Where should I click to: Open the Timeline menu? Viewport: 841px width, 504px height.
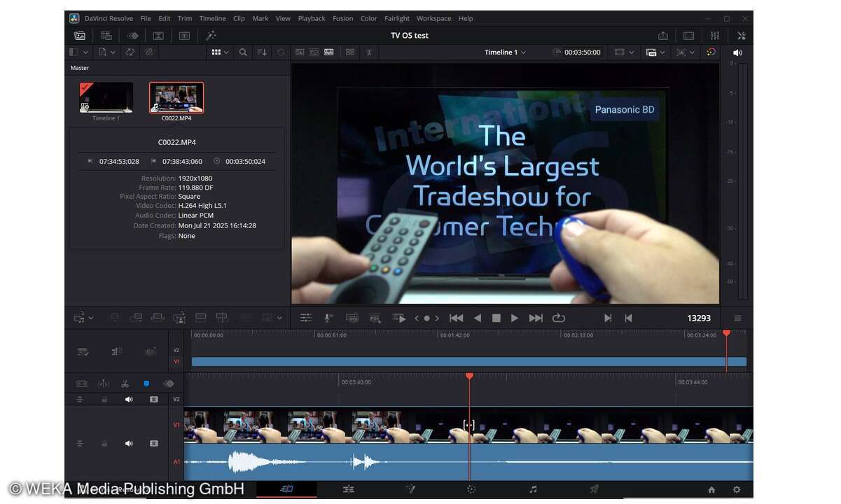click(x=212, y=18)
